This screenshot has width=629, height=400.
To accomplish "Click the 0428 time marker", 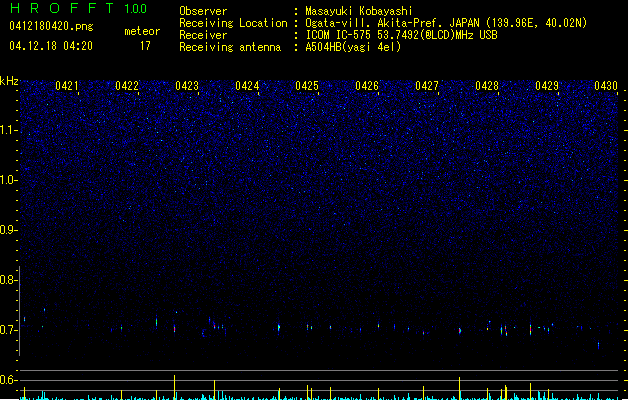I will click(x=487, y=86).
